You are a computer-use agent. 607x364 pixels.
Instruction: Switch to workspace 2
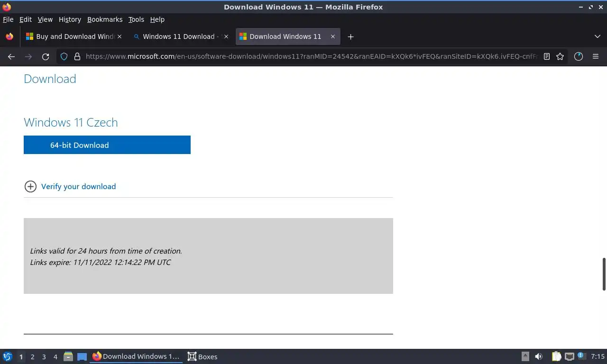tap(32, 356)
